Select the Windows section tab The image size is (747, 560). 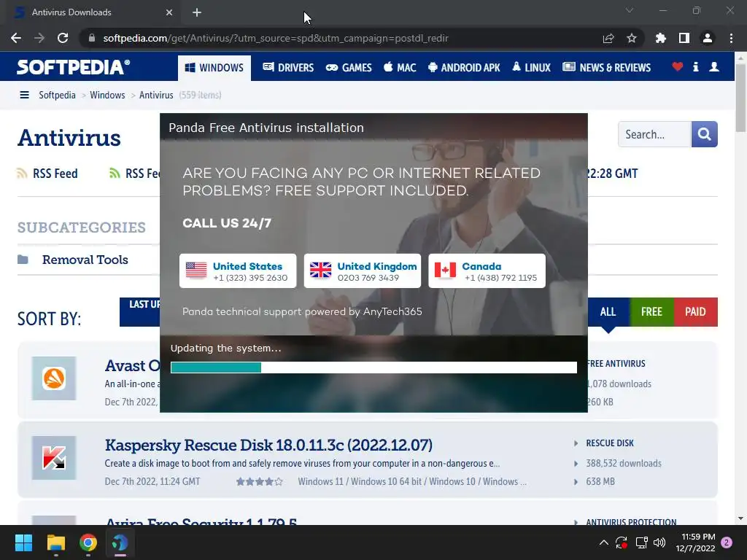point(214,68)
